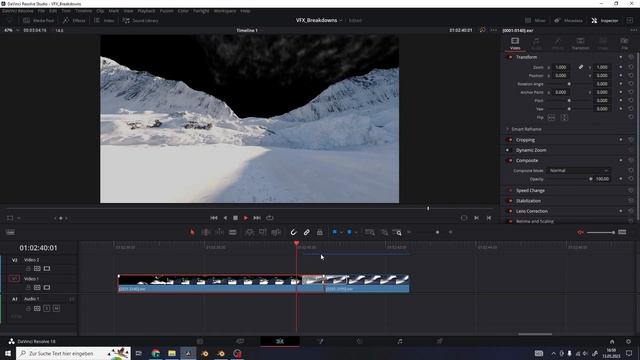The width and height of the screenshot is (640, 360).
Task: Reset the Transform section with its reset icon
Action: tap(631, 57)
